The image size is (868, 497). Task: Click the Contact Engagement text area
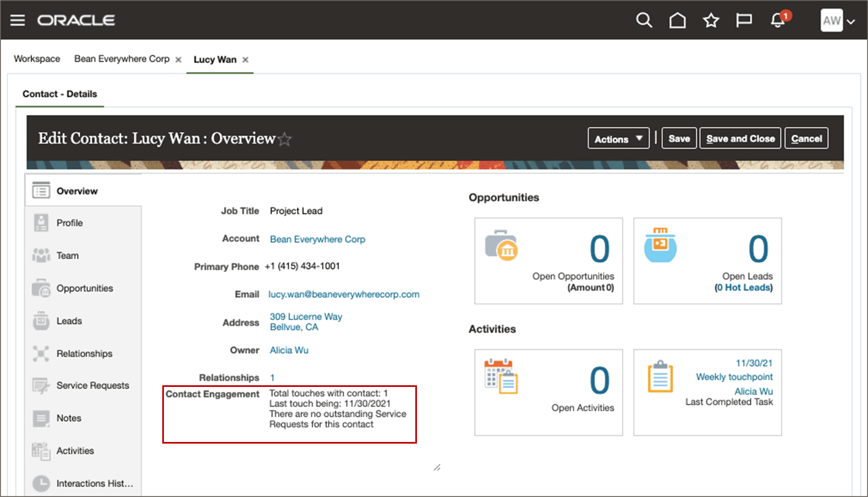[338, 409]
